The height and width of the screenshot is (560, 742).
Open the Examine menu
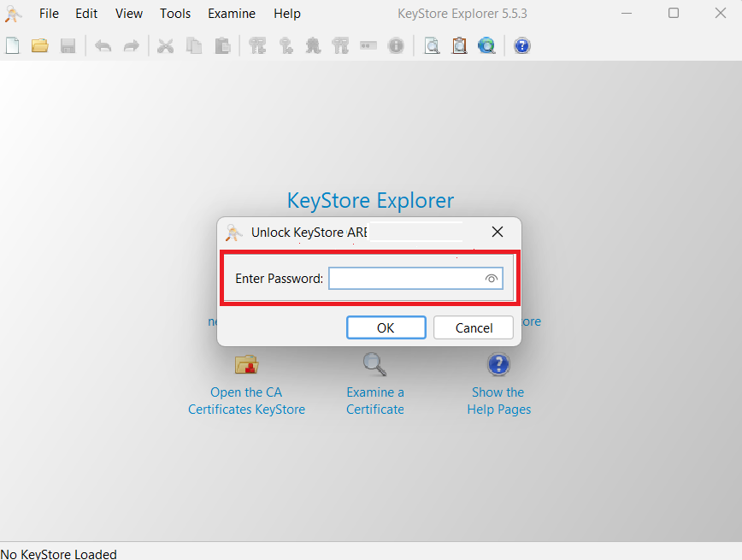(x=232, y=14)
